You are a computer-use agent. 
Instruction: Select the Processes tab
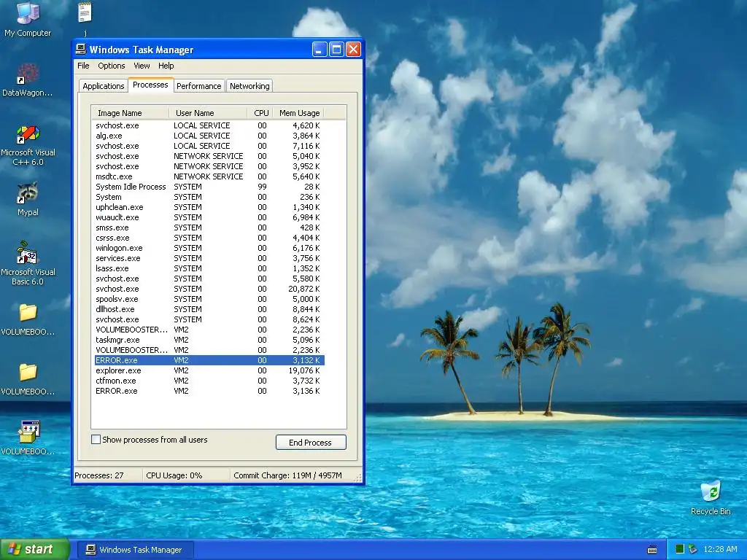(150, 85)
